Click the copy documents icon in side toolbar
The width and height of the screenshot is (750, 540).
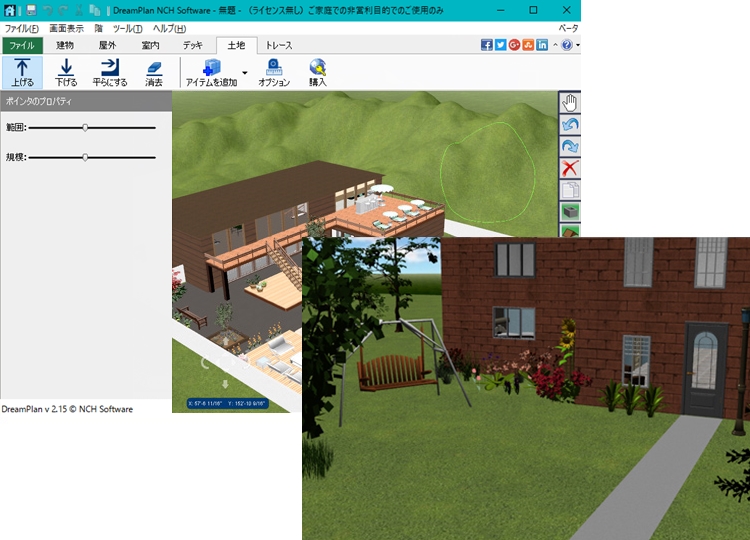570,190
